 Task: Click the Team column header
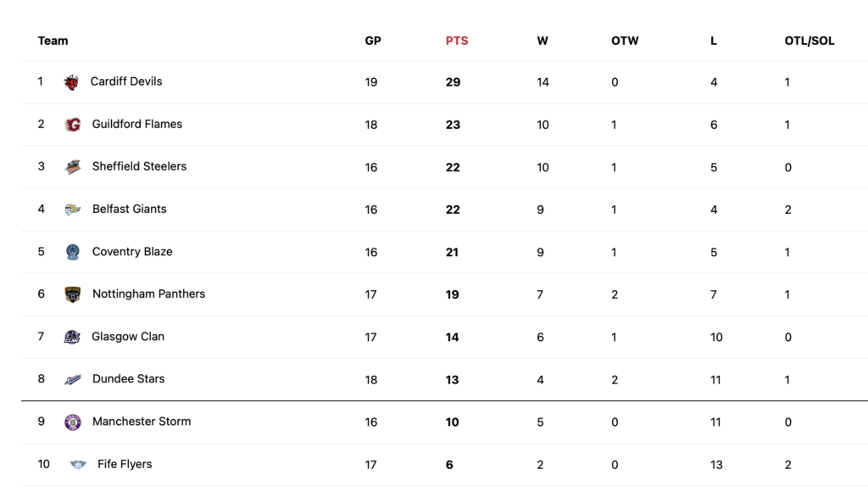point(53,41)
